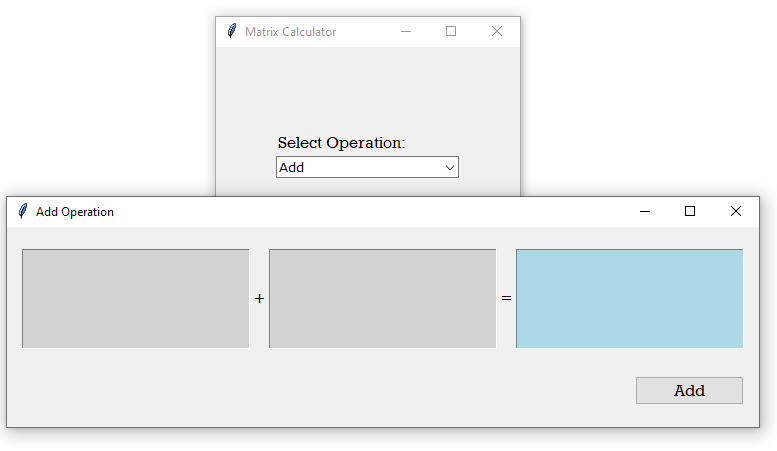Click the light blue result matrix panel
The image size is (777, 451).
(629, 299)
